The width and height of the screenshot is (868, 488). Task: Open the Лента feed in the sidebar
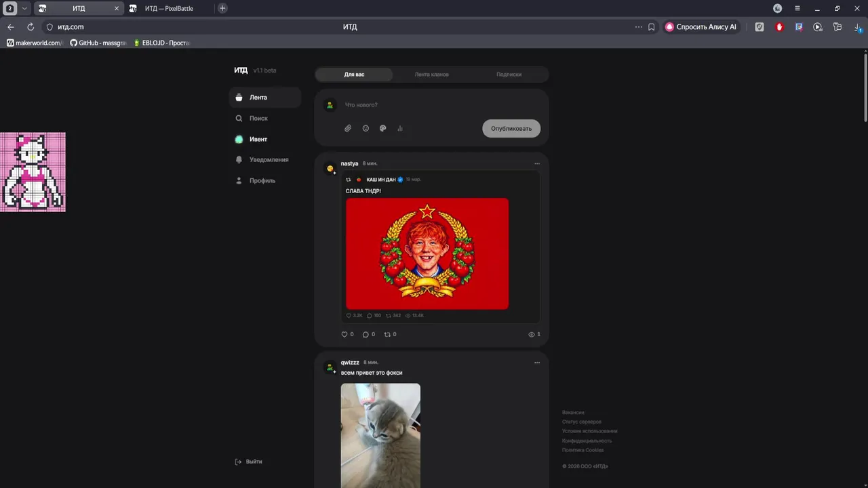pyautogui.click(x=265, y=98)
